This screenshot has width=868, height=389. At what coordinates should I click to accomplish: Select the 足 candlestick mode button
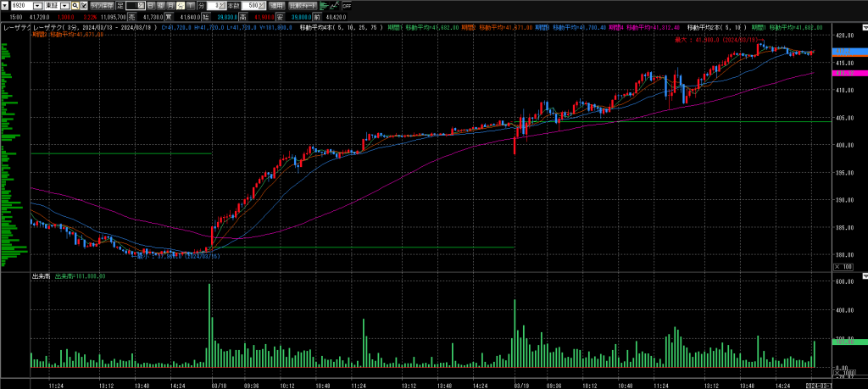pos(120,5)
